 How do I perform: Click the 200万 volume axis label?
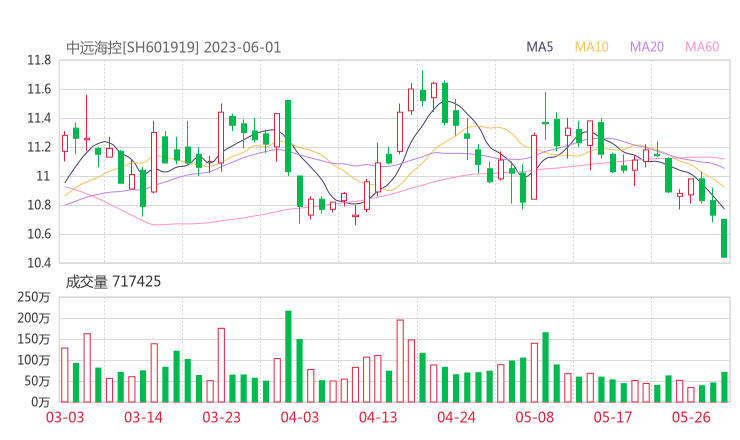pyautogui.click(x=34, y=319)
